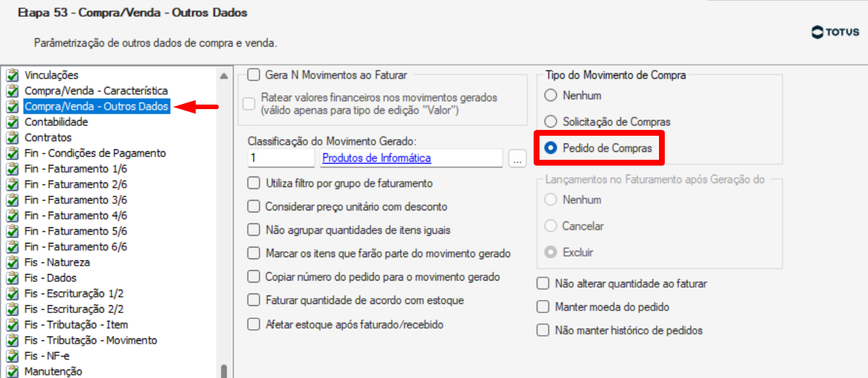This screenshot has height=378, width=868.
Task: Click the checkmark icon beside Fis - NF-e
Action: (12, 356)
